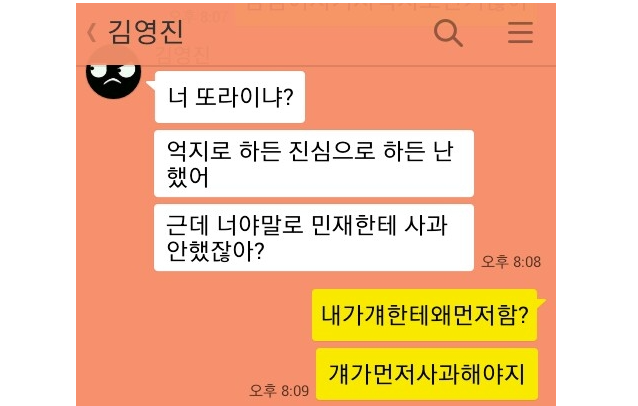Open the chat search magnifier icon
638x406 pixels.
[x=448, y=33]
